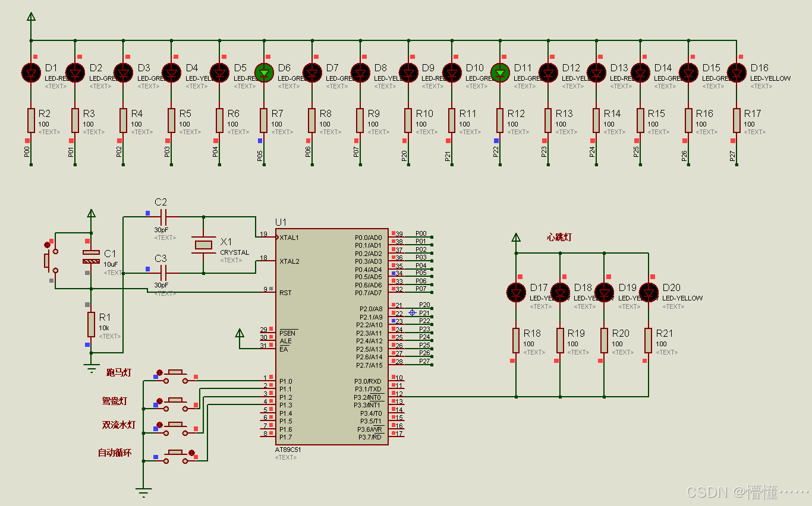
Task: Click the rotated P22 net label below R12
Action: point(497,153)
